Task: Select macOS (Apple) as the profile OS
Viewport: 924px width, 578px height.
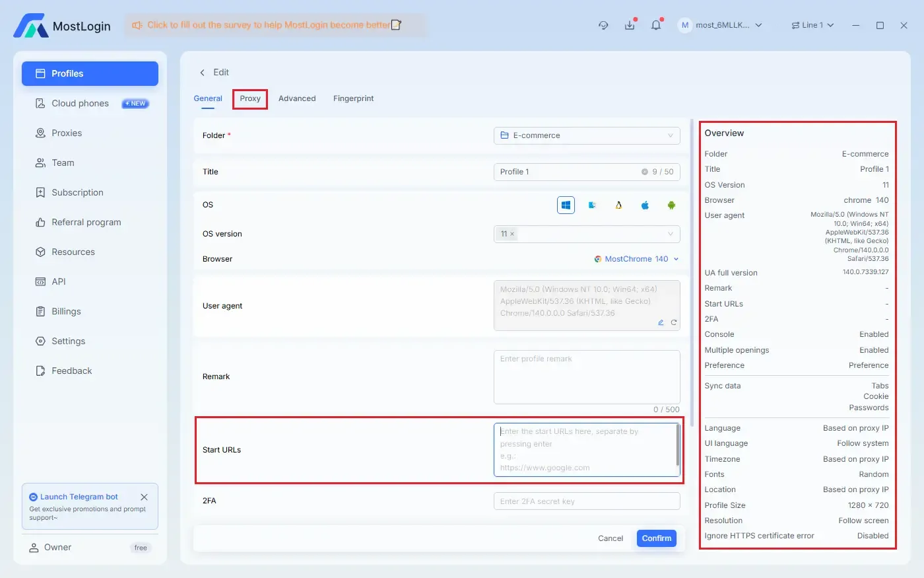Action: pyautogui.click(x=645, y=205)
